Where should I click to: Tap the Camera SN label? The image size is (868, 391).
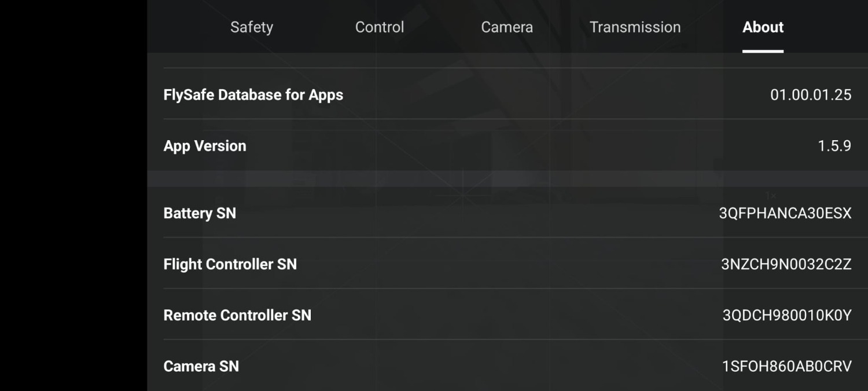pos(201,366)
